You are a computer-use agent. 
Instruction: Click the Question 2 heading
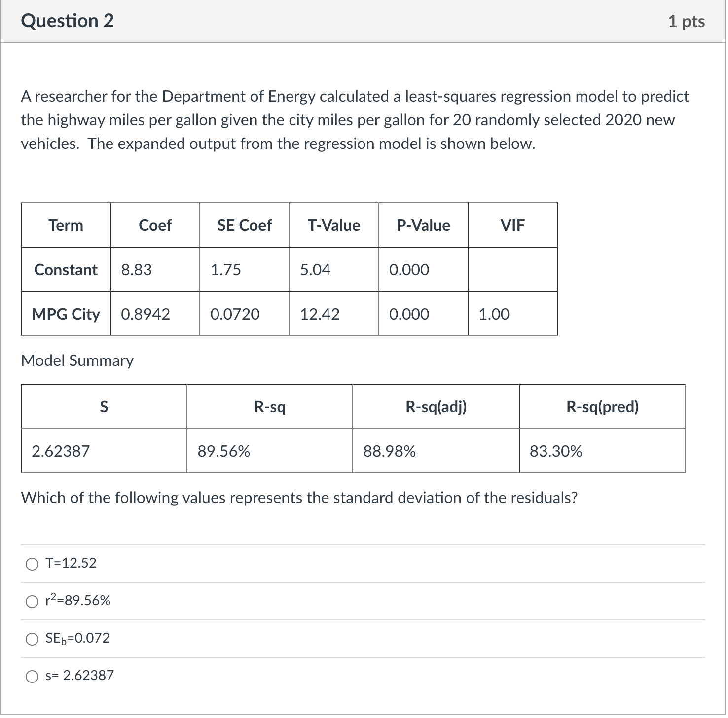click(68, 21)
